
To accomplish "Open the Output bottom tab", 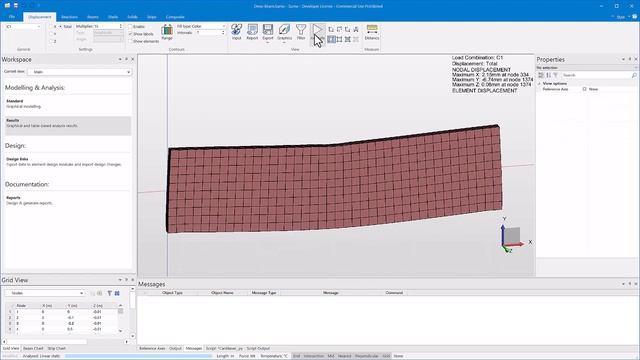I will click(175, 349).
